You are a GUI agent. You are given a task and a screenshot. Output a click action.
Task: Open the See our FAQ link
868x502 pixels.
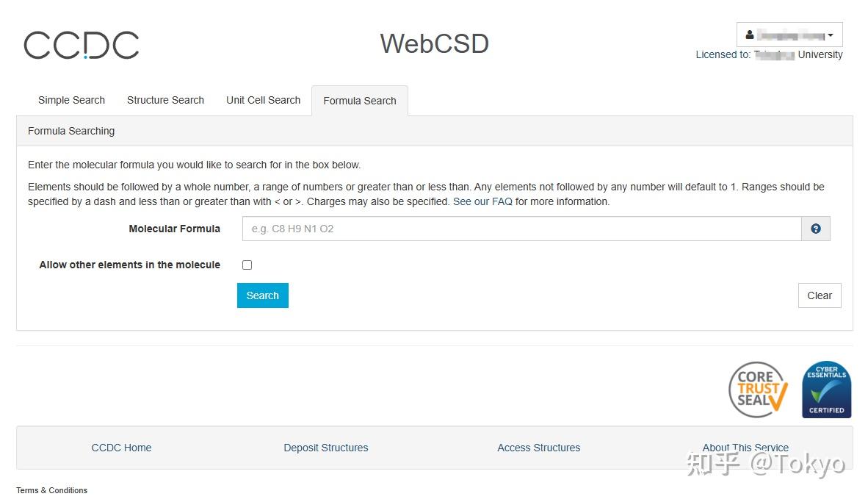point(482,201)
